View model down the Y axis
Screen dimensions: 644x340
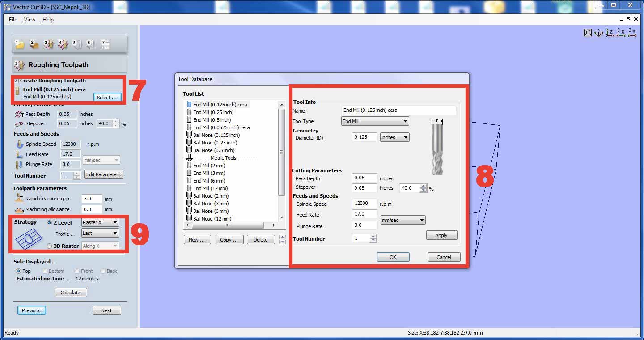click(632, 32)
